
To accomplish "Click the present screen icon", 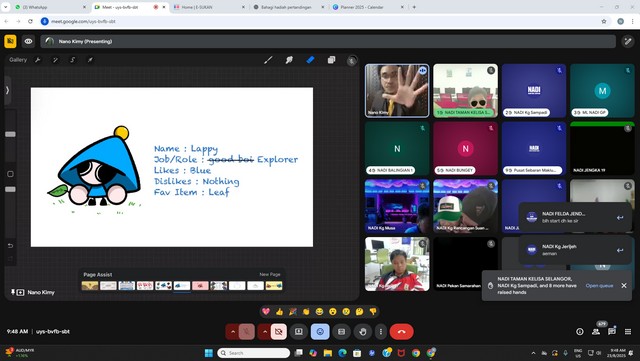I will 299,332.
